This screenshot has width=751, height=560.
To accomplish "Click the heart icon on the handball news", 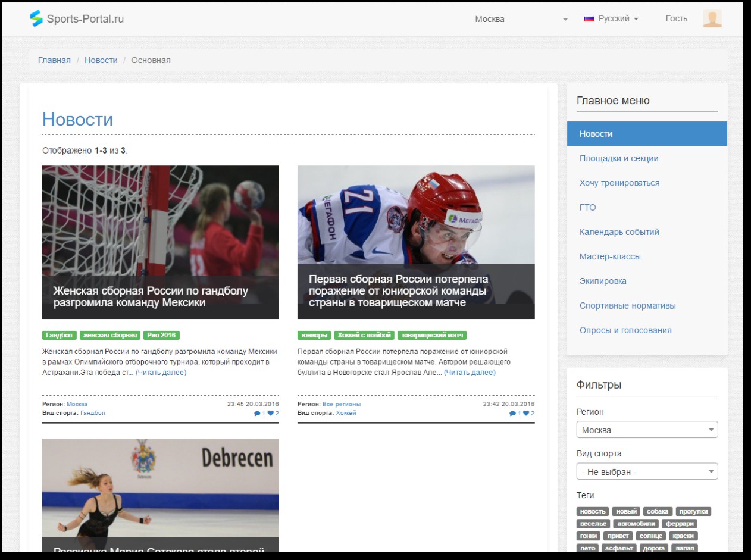I will point(270,414).
